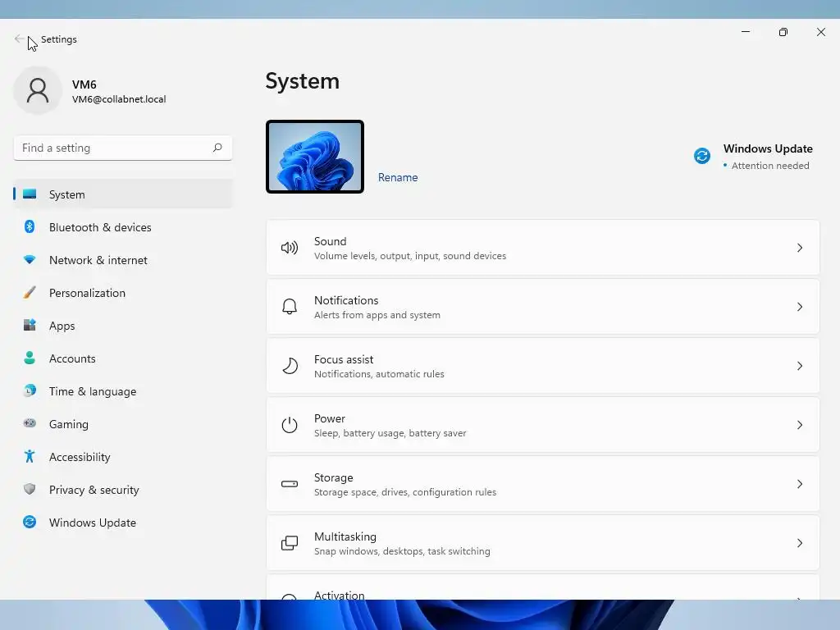The width and height of the screenshot is (840, 630).
Task: Click the VM6 user avatar icon
Action: pos(38,90)
